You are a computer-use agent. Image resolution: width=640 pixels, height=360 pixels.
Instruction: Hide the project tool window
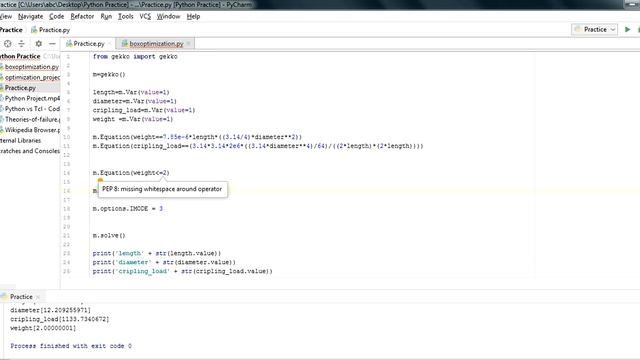52,44
